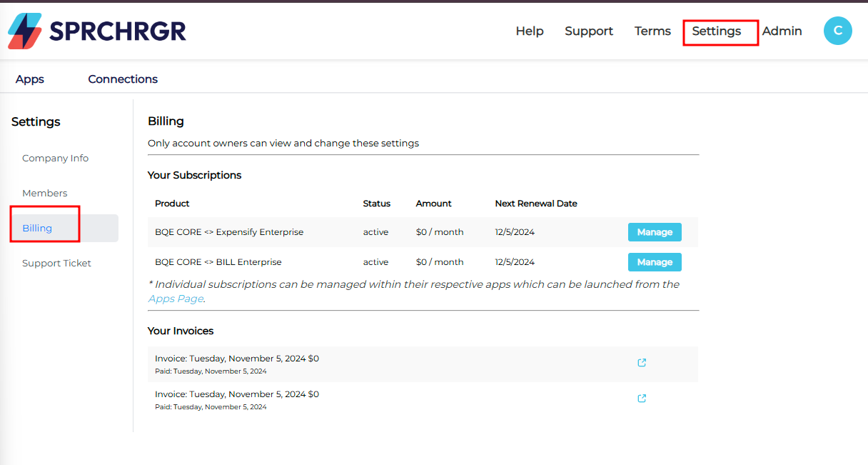
Task: Open the user avatar 'C' menu
Action: tap(838, 31)
